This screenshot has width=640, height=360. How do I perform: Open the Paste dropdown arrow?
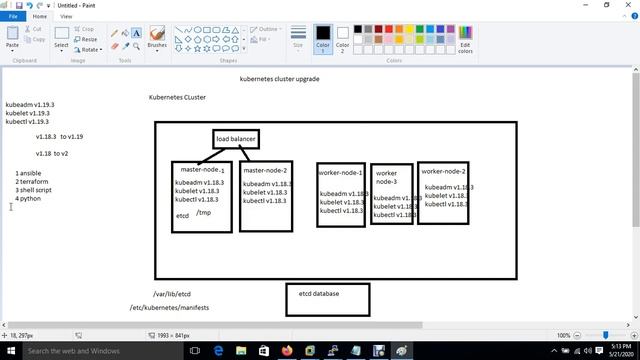click(12, 51)
